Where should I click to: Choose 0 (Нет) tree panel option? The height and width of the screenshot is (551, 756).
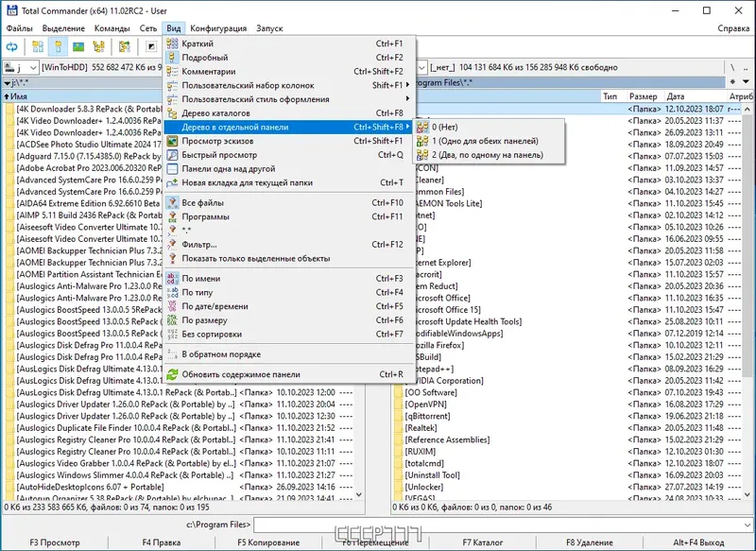(489, 128)
